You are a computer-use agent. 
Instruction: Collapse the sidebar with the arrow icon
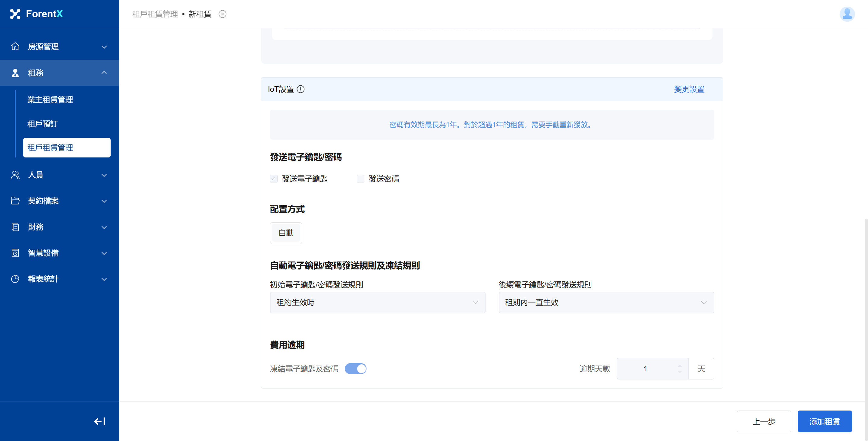[99, 421]
